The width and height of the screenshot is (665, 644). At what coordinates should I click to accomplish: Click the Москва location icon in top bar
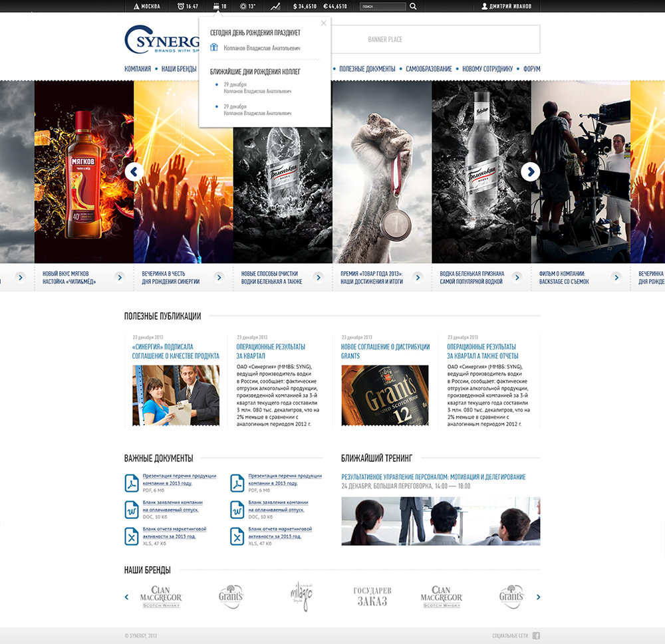click(136, 7)
